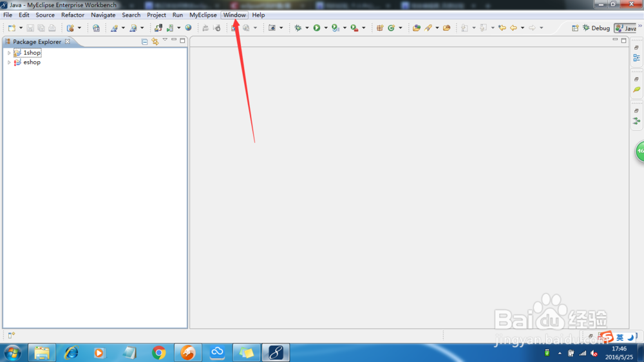Click the New Java Package icon
This screenshot has width=644, height=362.
click(380, 28)
